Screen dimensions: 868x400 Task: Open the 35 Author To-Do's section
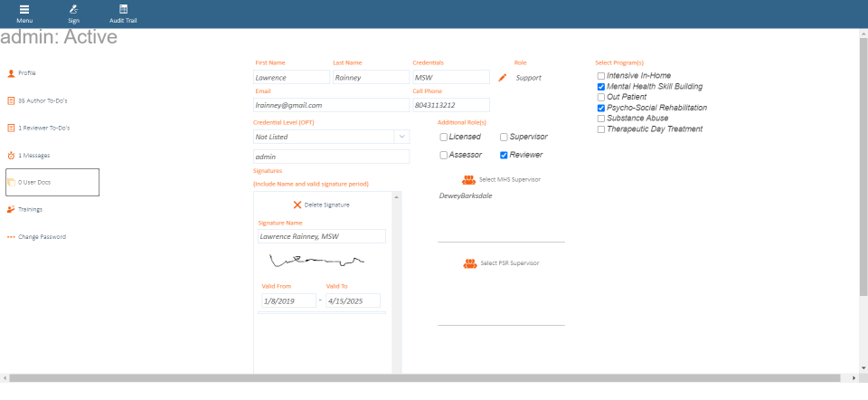(42, 100)
